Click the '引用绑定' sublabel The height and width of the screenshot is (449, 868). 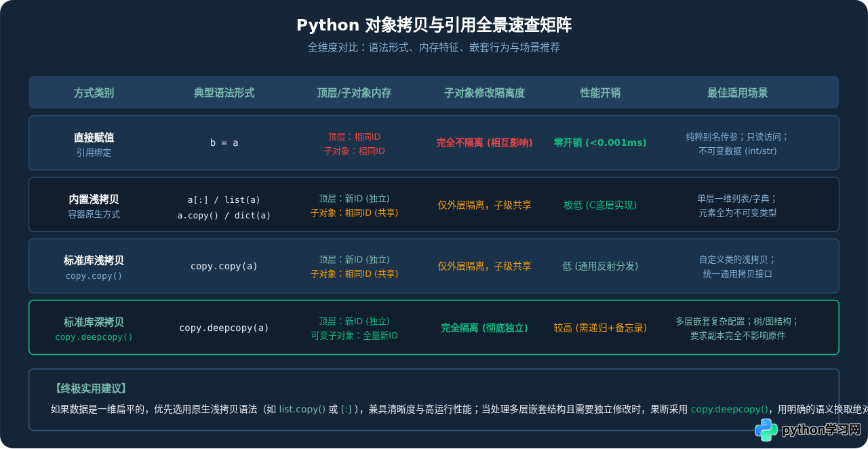click(x=94, y=153)
